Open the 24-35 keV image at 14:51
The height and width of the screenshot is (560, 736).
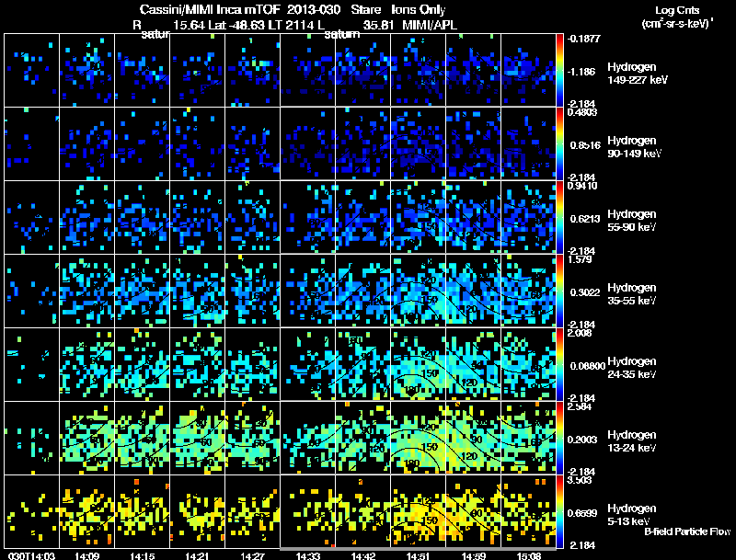pos(419,365)
